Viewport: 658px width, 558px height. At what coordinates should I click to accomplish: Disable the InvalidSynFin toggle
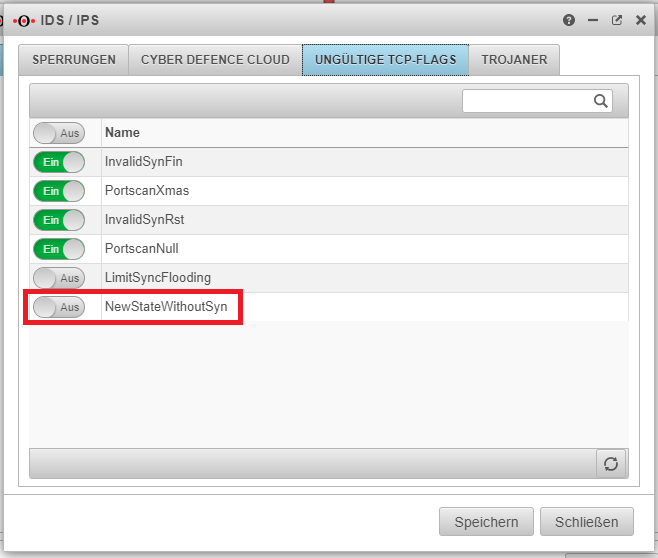[59, 162]
